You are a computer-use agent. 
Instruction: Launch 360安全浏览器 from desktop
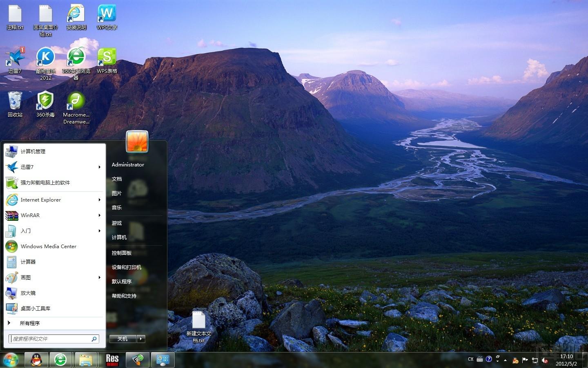(76, 64)
